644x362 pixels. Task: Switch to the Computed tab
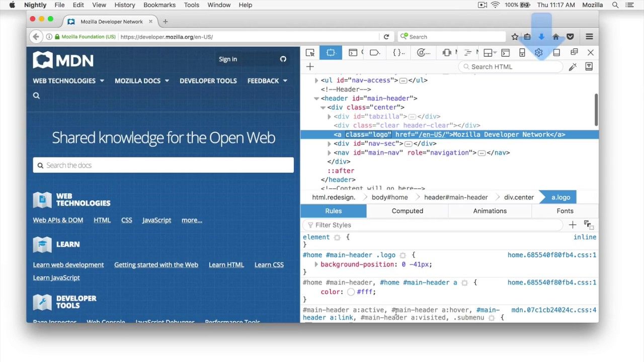click(x=408, y=211)
